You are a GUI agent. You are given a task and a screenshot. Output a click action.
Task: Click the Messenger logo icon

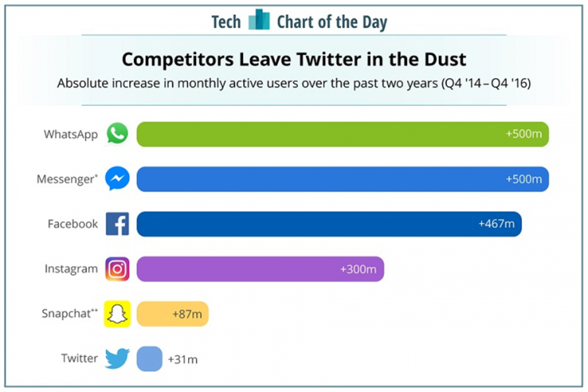pos(118,179)
